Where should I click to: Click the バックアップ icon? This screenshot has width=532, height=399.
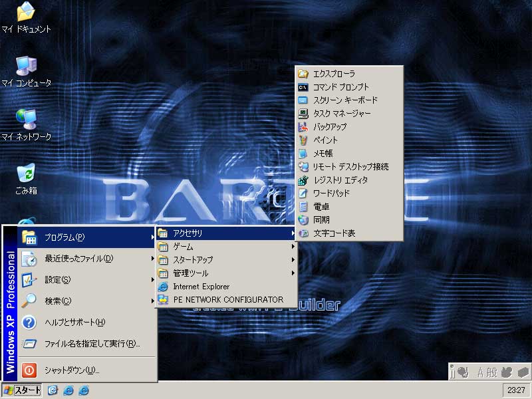[303, 127]
